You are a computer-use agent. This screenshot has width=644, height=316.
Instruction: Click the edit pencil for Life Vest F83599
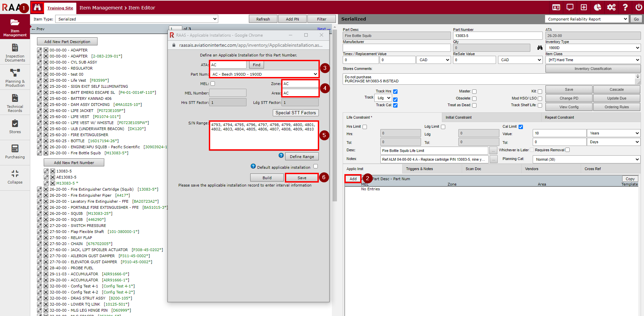point(40,80)
